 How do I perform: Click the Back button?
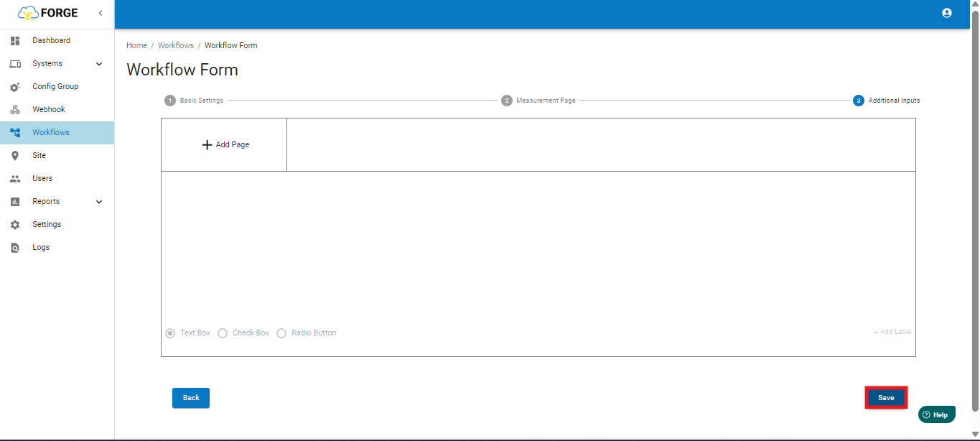(191, 398)
